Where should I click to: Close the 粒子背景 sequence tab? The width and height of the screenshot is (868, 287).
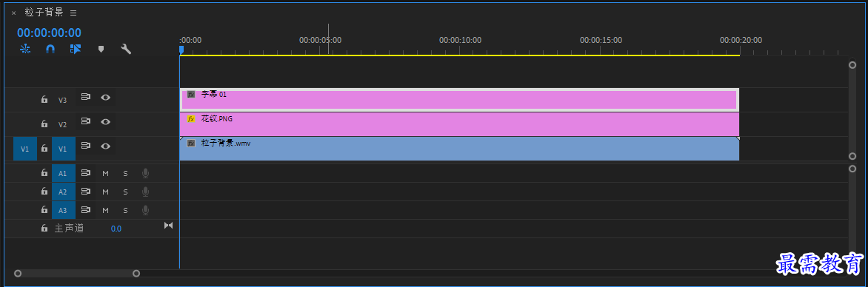(x=14, y=13)
